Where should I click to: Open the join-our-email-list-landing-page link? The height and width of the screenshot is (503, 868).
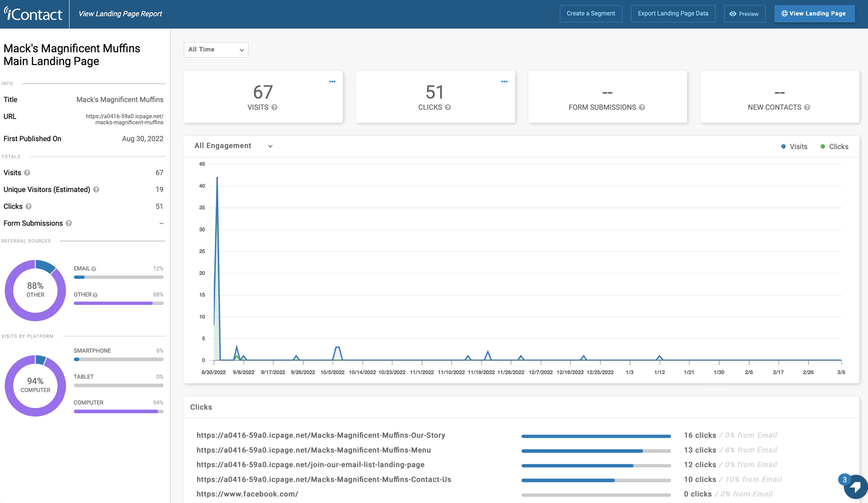point(310,464)
